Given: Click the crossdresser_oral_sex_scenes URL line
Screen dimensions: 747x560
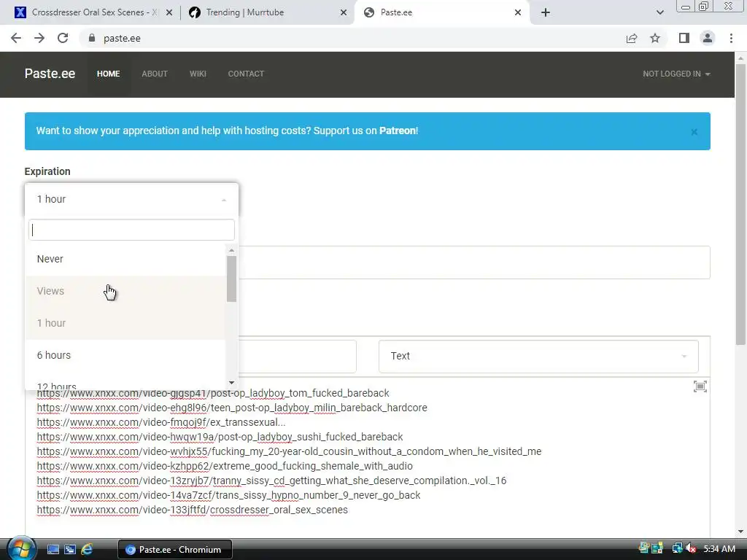Looking at the screenshot, I should [193, 510].
